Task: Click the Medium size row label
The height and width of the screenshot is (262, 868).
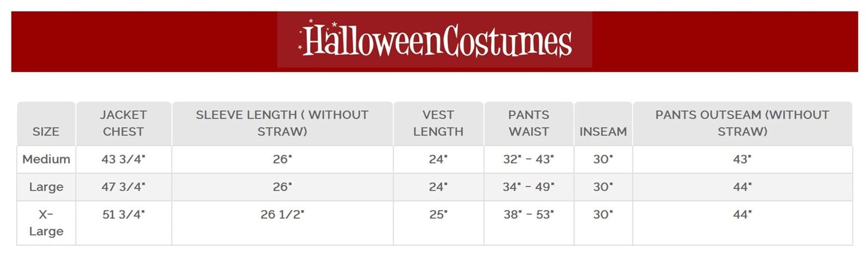Action: (46, 159)
